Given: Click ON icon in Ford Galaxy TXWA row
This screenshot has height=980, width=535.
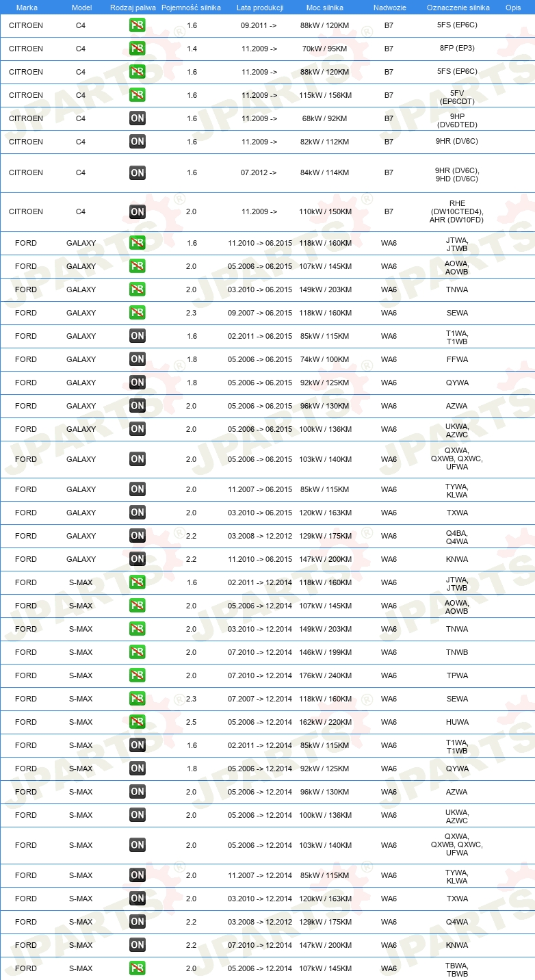Looking at the screenshot, I should [x=138, y=513].
